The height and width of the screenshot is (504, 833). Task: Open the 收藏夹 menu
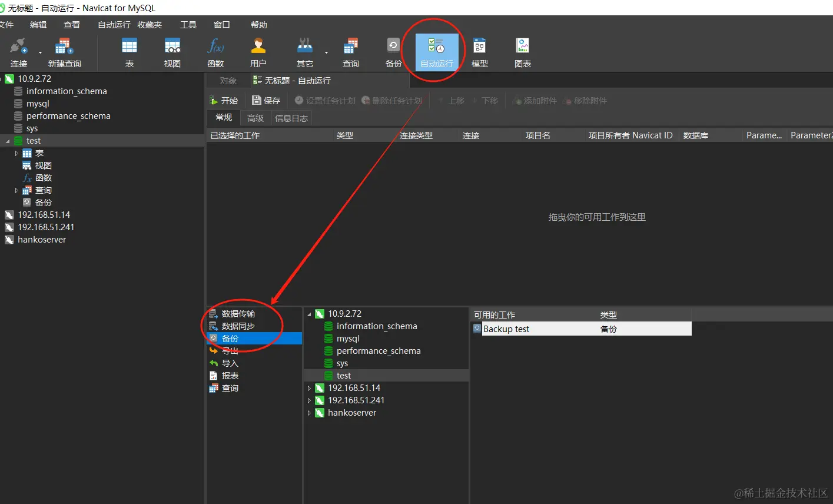150,25
